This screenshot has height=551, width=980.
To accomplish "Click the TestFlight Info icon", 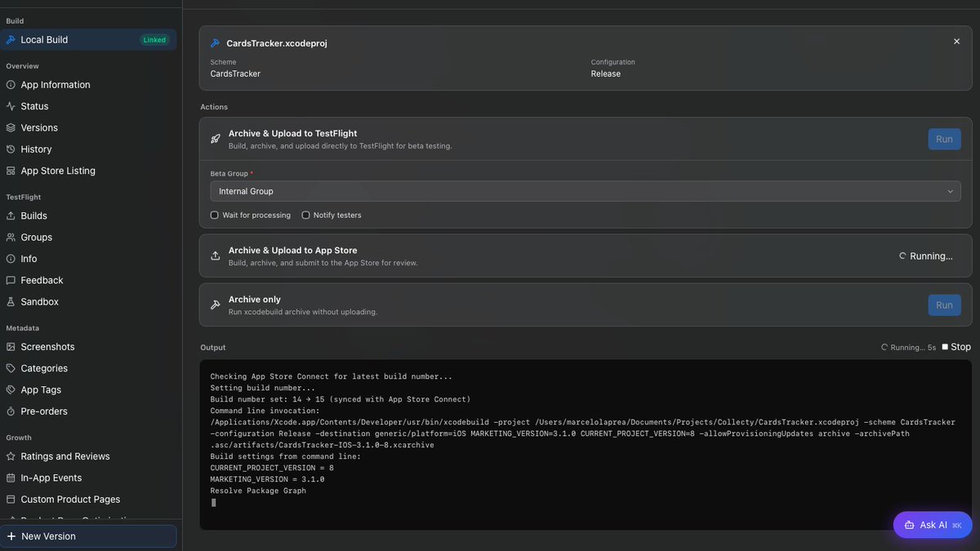I will point(11,259).
